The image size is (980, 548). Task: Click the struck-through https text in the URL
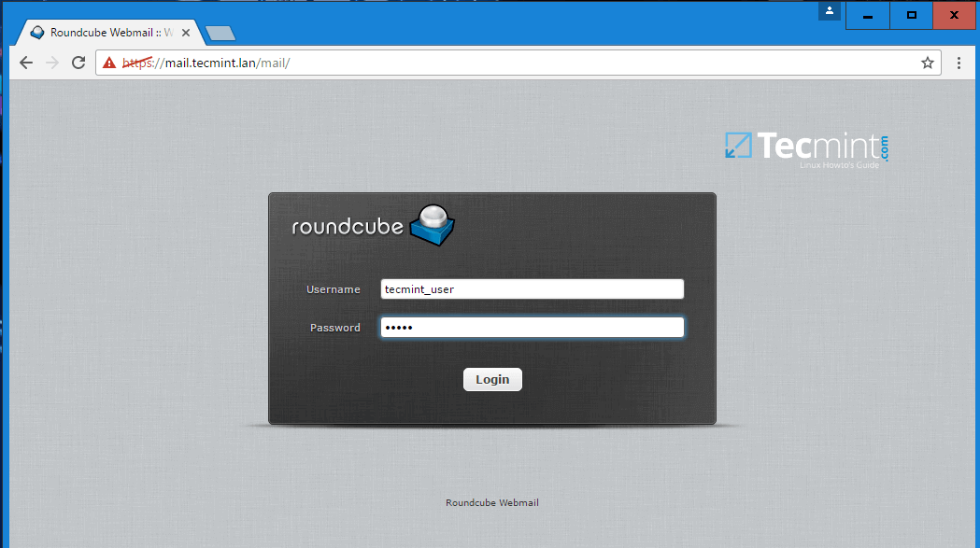pos(137,63)
